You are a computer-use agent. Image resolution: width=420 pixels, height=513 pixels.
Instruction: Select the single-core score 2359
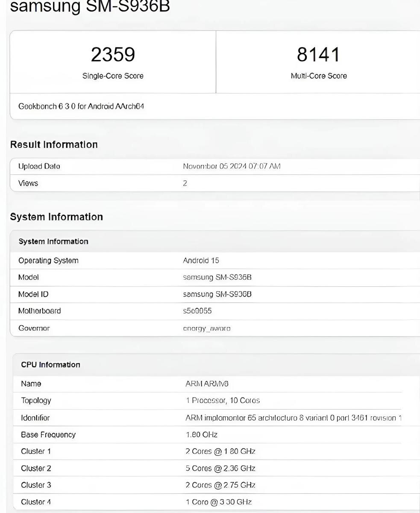pyautogui.click(x=113, y=55)
